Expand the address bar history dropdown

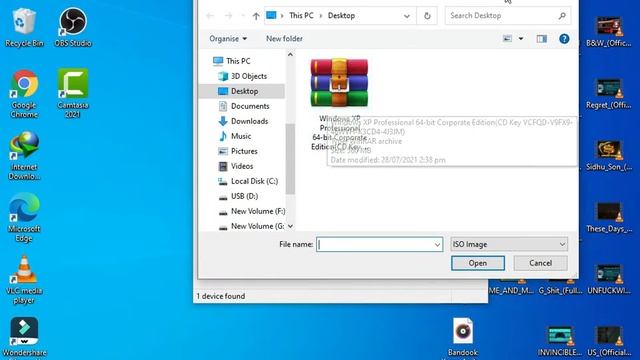tap(407, 16)
